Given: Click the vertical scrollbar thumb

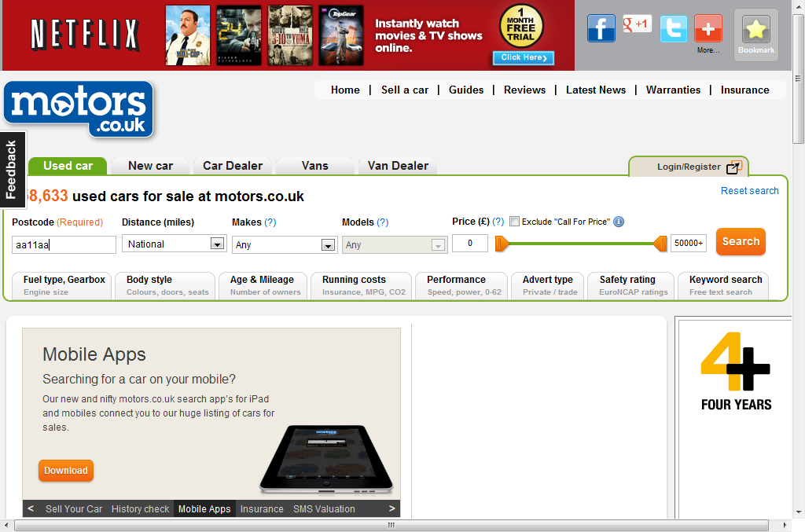Looking at the screenshot, I should click(798, 79).
